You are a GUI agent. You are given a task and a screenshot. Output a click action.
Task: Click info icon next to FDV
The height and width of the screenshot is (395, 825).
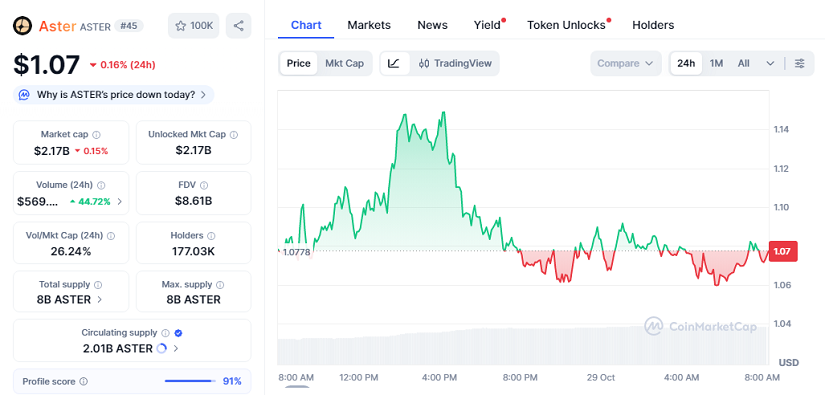click(204, 185)
